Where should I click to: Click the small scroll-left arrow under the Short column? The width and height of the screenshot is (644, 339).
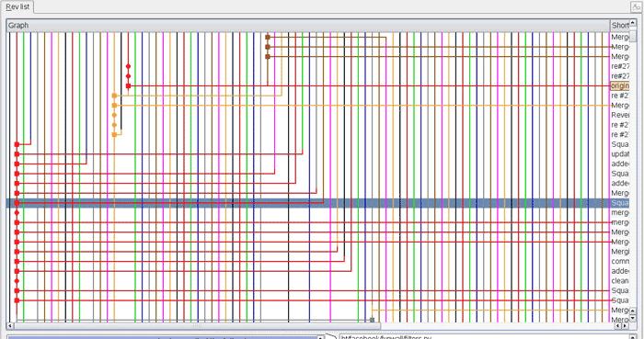tap(618, 326)
